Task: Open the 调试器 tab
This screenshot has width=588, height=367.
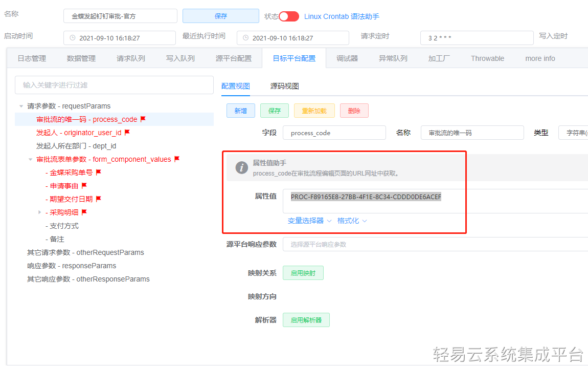Action: pyautogui.click(x=347, y=58)
